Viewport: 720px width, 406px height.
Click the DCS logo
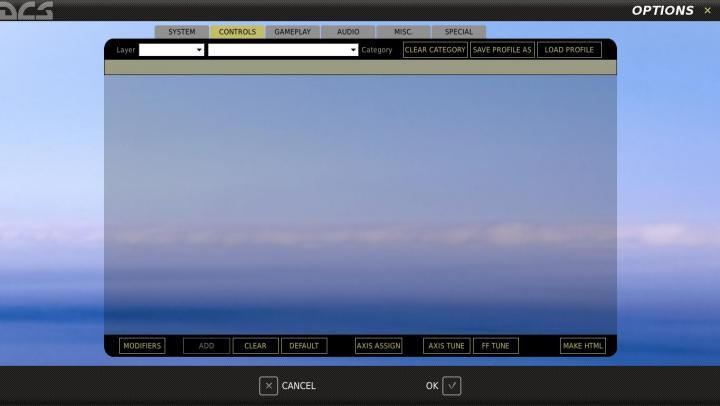coord(27,11)
